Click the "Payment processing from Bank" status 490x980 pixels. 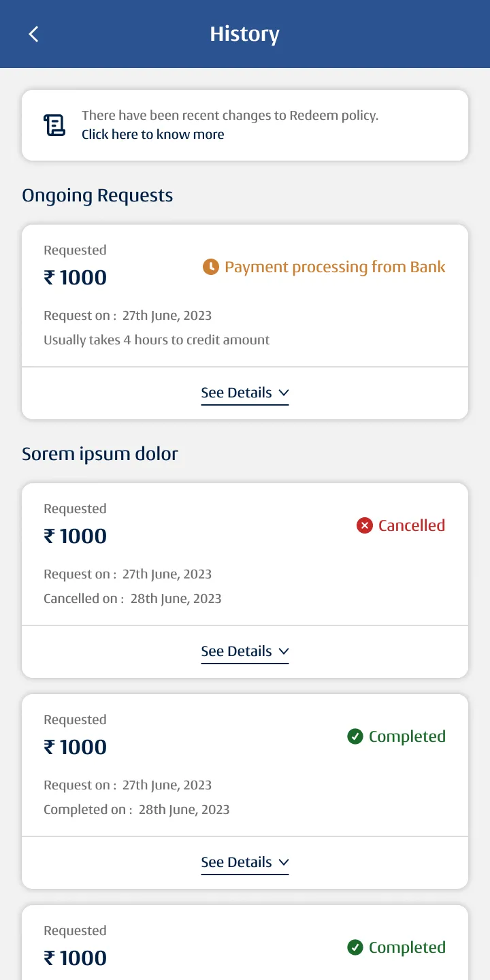click(x=335, y=267)
